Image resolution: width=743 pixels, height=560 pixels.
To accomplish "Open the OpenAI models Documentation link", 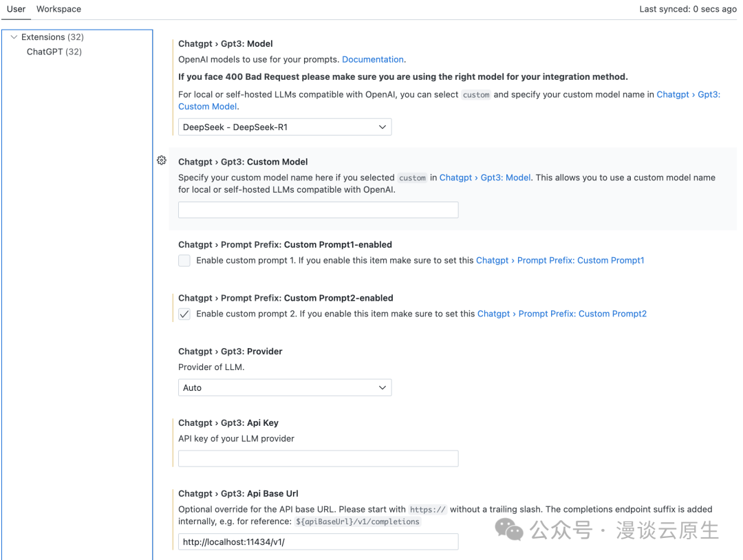I will tap(373, 59).
